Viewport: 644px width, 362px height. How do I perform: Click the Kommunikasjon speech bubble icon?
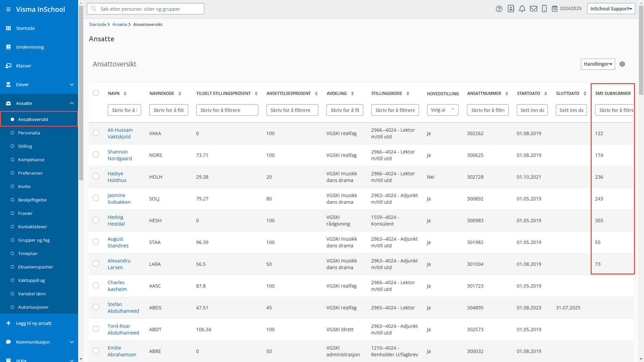8,342
